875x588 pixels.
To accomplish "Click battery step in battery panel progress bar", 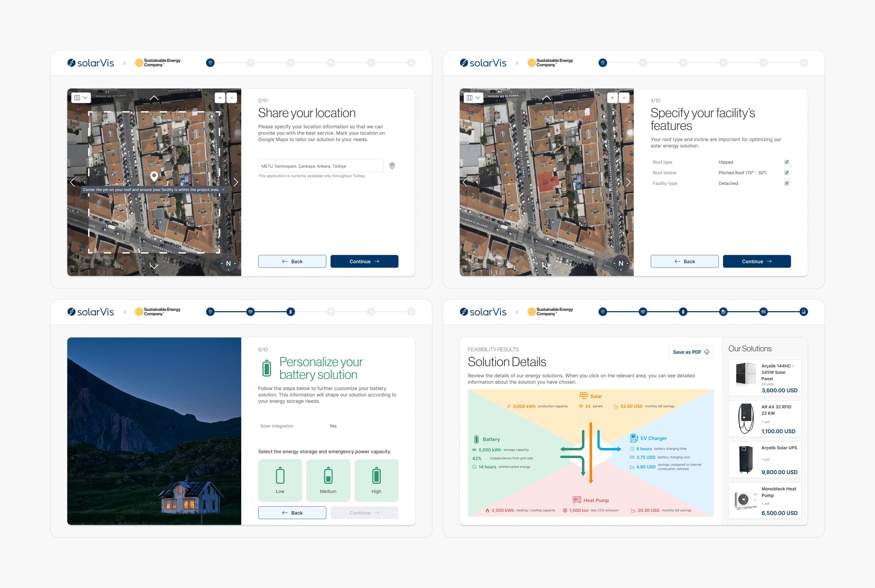I will pos(291,312).
